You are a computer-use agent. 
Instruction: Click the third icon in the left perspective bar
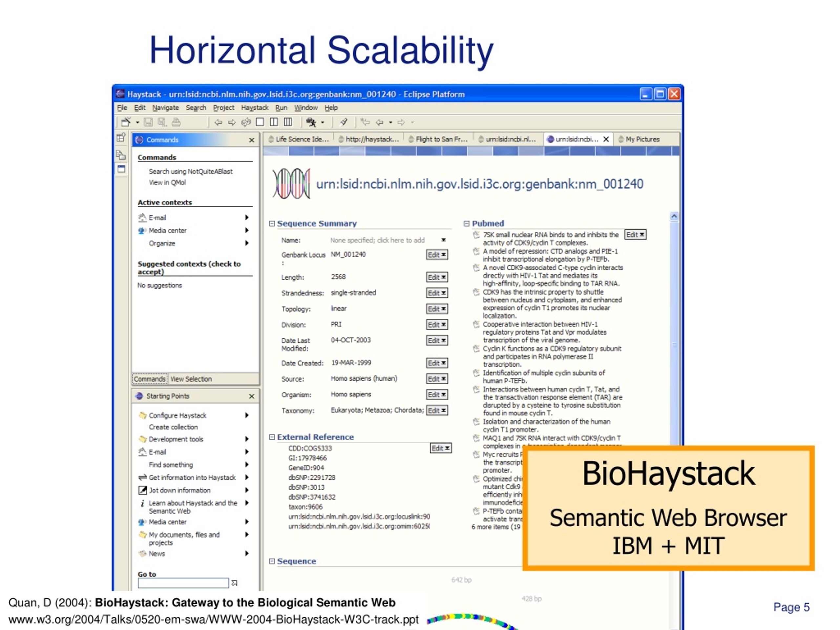[x=121, y=169]
